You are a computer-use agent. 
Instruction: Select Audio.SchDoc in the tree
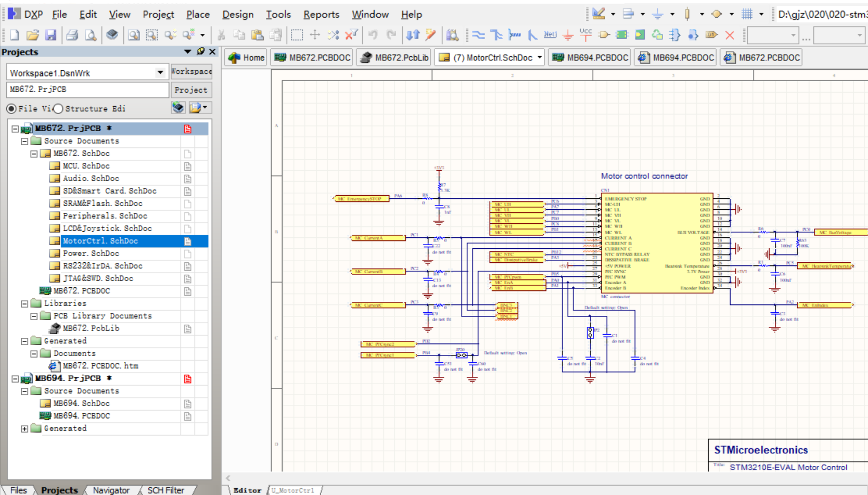(x=91, y=179)
